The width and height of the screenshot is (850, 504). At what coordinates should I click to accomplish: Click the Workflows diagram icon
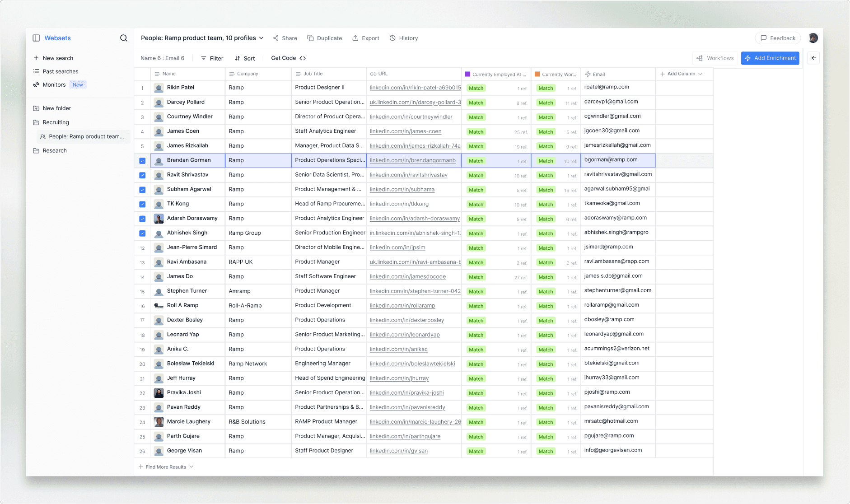click(x=700, y=58)
